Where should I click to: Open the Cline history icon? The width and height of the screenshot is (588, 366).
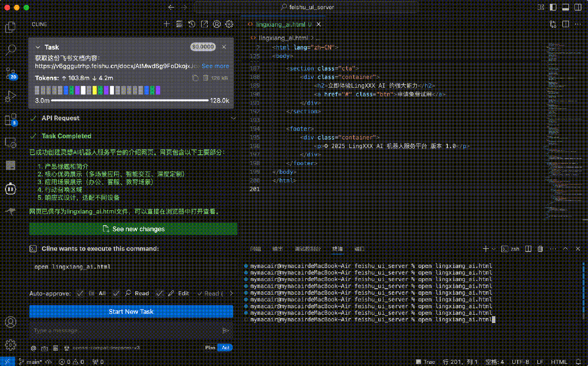coord(192,24)
